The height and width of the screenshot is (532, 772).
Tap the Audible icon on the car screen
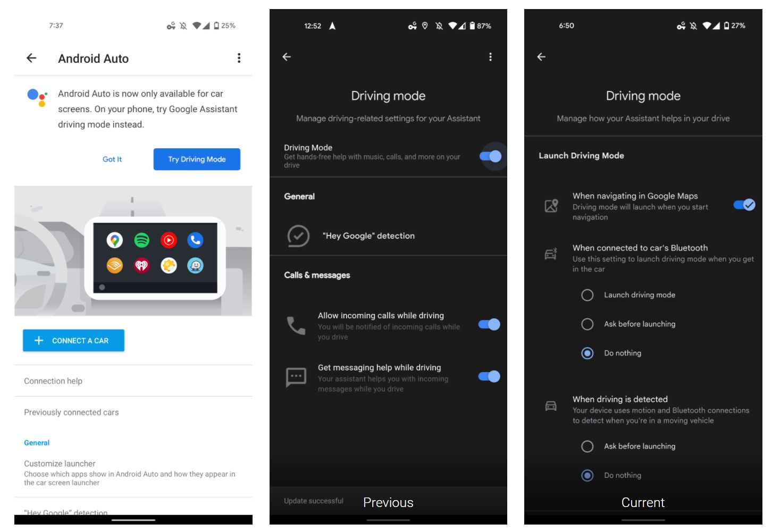pos(115,265)
